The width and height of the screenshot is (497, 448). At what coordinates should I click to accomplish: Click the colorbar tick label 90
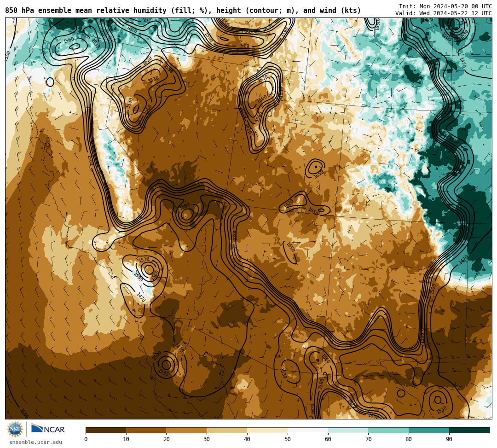pyautogui.click(x=449, y=439)
